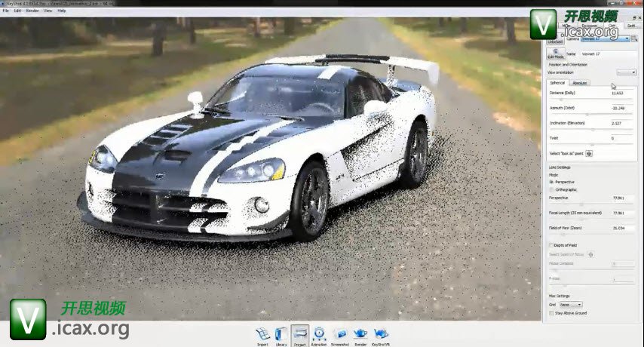Screen dimensions: 644x347
Task: Click the Field of View value field
Action: (x=623, y=228)
